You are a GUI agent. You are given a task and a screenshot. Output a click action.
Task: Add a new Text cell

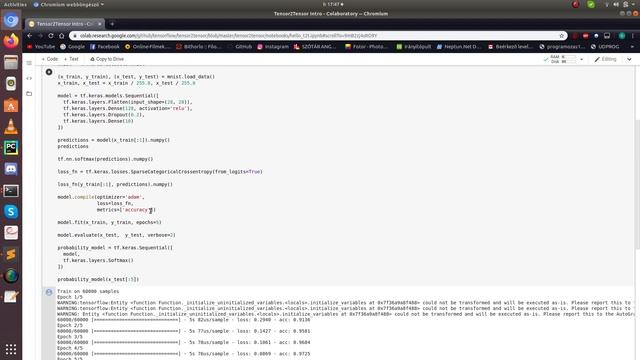(x=71, y=59)
